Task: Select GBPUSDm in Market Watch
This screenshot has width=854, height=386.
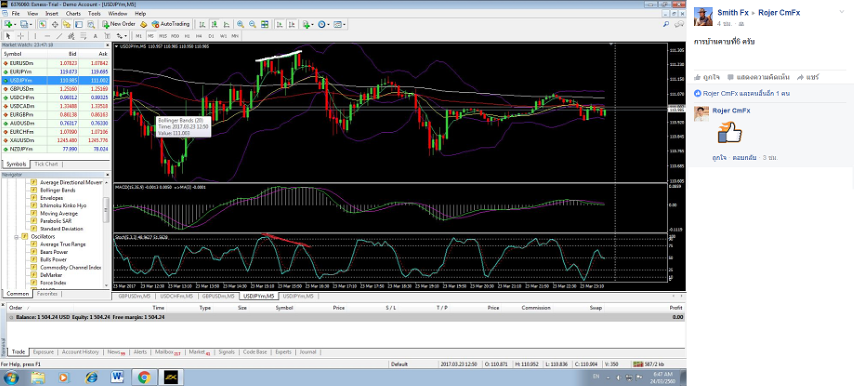Action: pos(56,88)
